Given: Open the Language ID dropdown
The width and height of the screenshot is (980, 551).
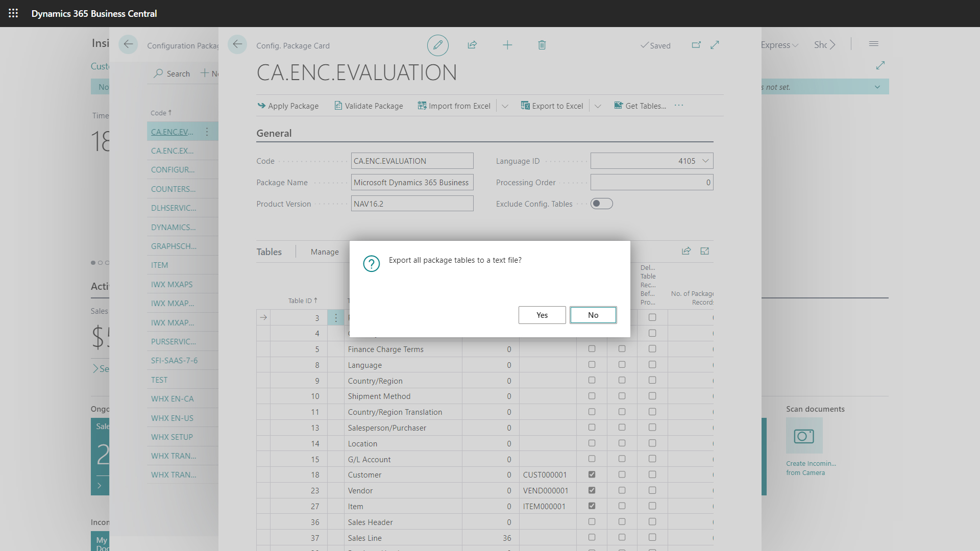Looking at the screenshot, I should coord(705,161).
